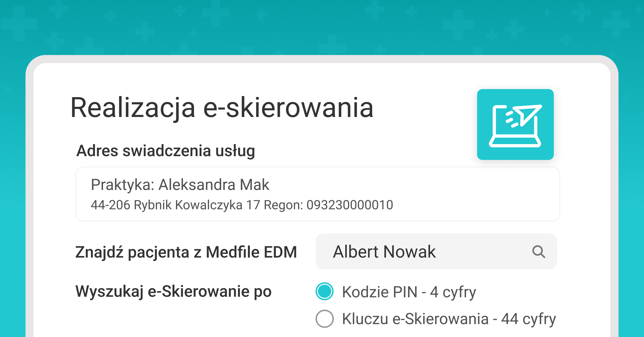Click the teal e-skierowanie send icon
This screenshot has height=337, width=644.
point(515,125)
